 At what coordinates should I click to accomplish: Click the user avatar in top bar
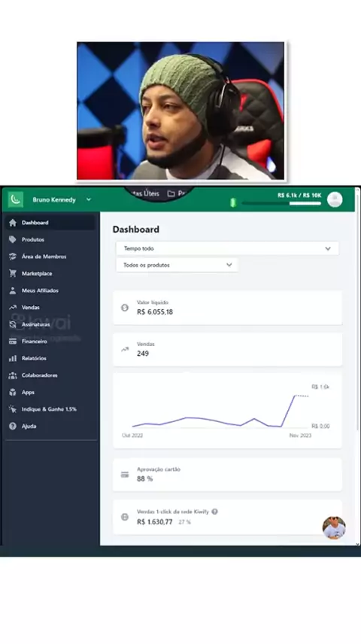[x=335, y=199]
